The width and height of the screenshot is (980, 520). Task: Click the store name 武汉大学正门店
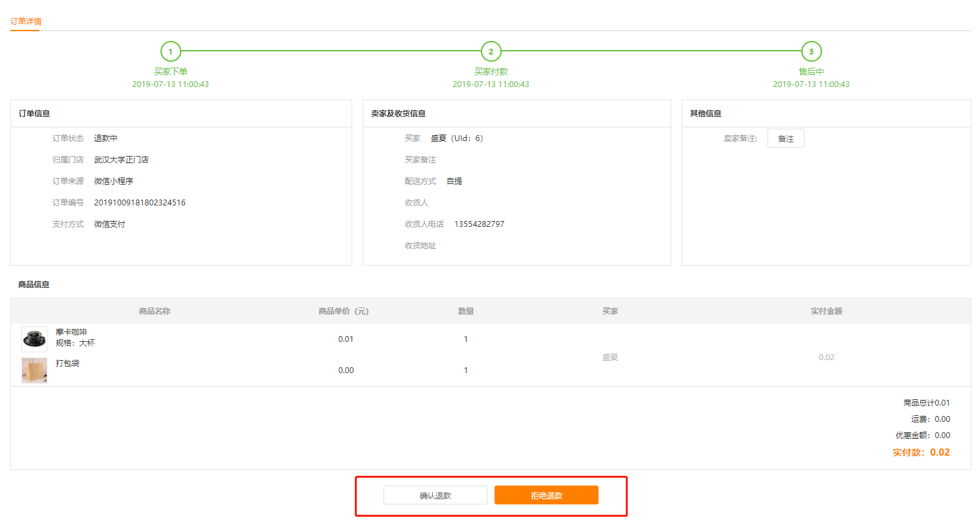coord(122,160)
